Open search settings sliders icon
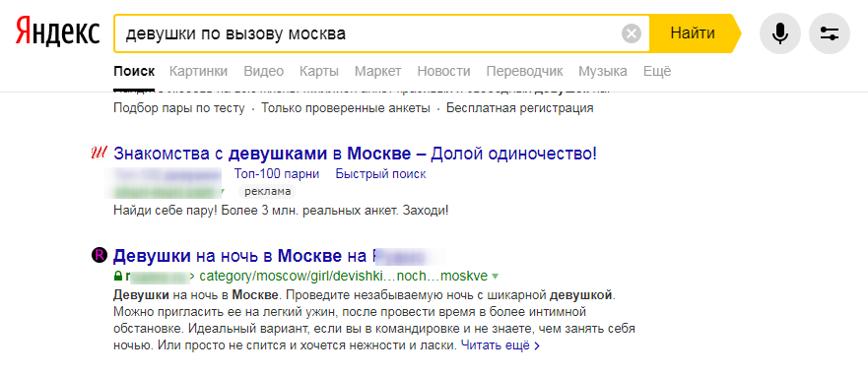 tap(830, 33)
